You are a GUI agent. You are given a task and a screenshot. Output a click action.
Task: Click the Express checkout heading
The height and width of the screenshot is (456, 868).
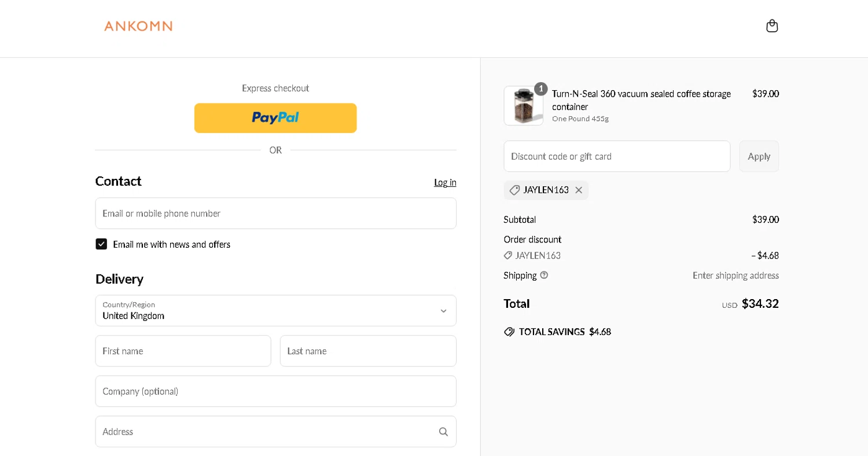pos(275,88)
